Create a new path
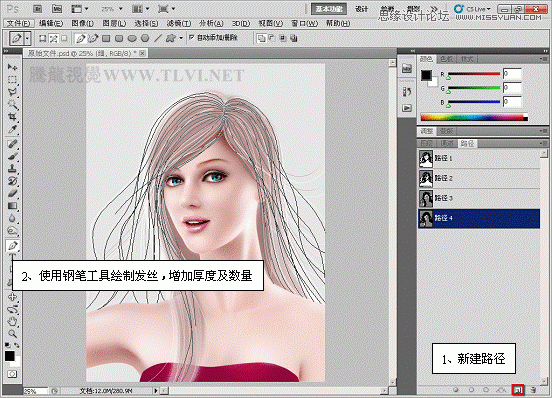The width and height of the screenshot is (552, 398). 518,390
